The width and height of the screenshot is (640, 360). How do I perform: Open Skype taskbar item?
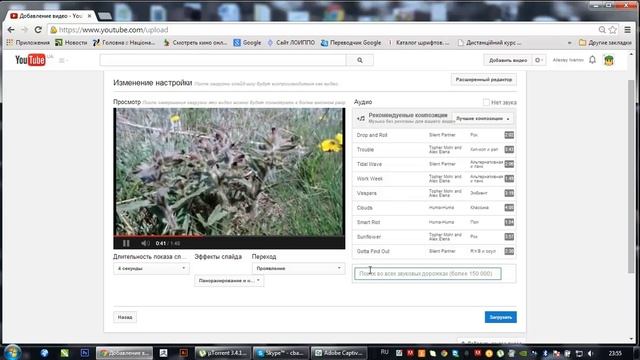tap(280, 353)
